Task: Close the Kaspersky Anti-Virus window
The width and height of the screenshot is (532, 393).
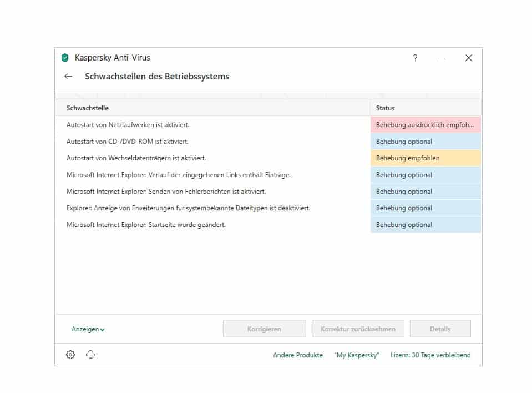Action: 469,58
